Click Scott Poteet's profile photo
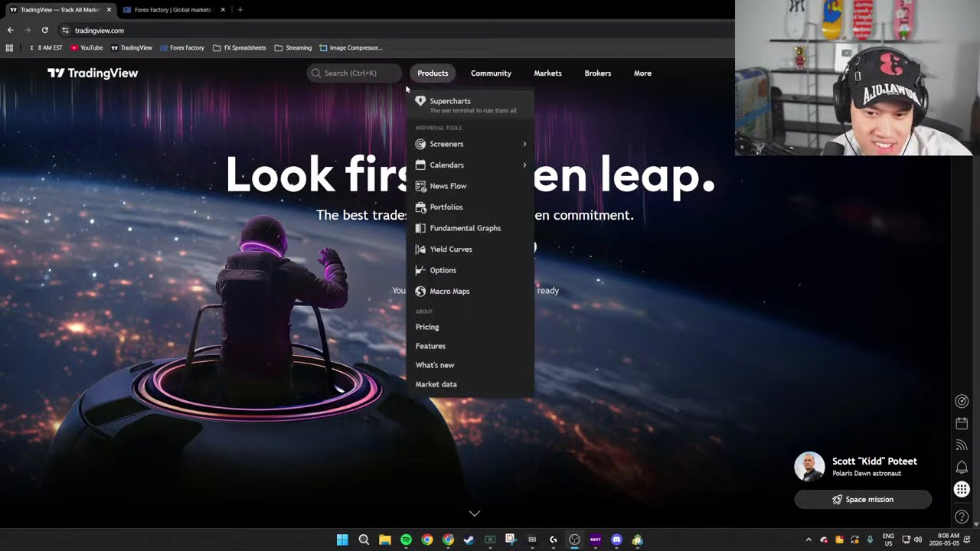This screenshot has height=551, width=980. click(x=809, y=467)
